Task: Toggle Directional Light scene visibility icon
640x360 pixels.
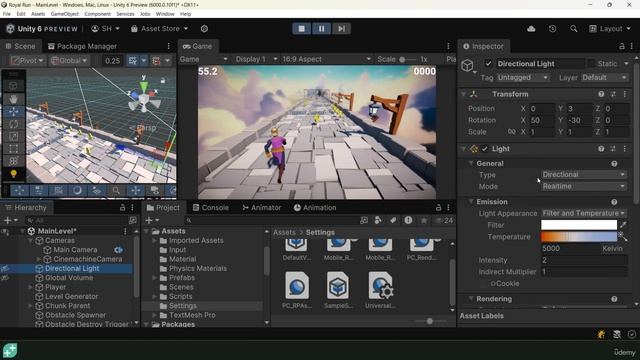Action: click(x=5, y=269)
